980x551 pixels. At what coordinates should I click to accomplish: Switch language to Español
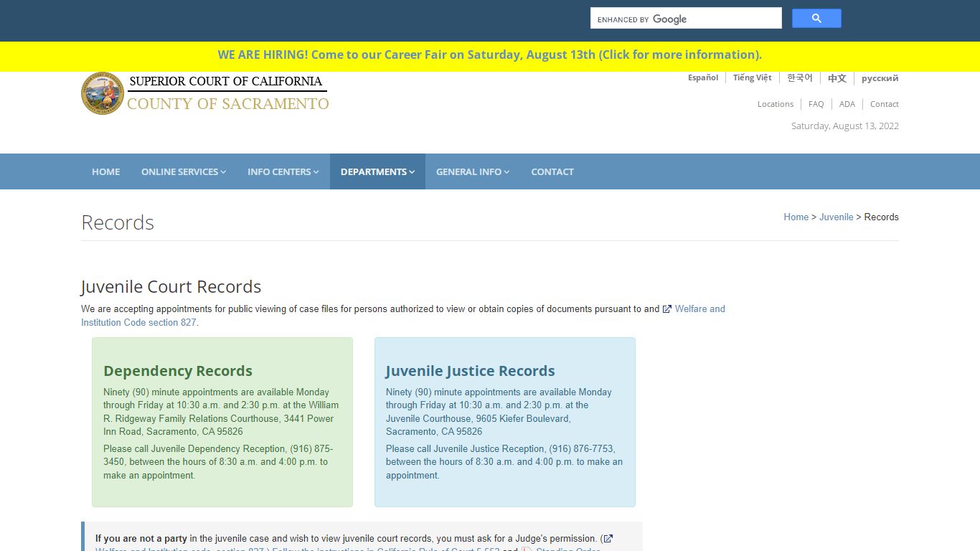click(703, 77)
